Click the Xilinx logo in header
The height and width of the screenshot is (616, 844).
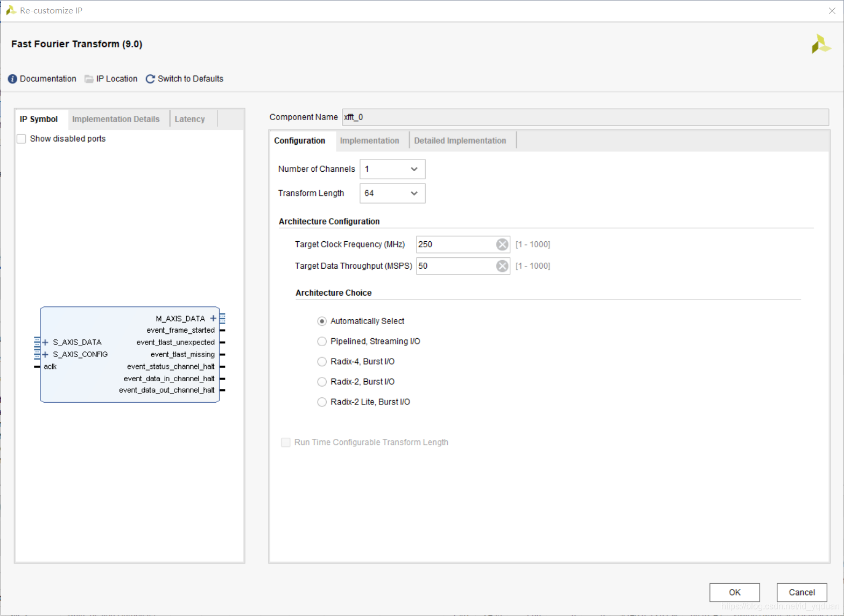click(821, 44)
